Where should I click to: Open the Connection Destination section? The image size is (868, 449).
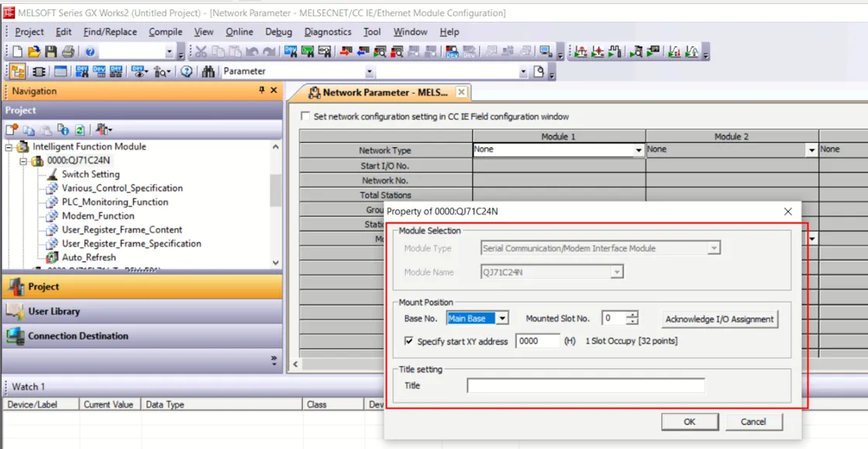click(142, 336)
